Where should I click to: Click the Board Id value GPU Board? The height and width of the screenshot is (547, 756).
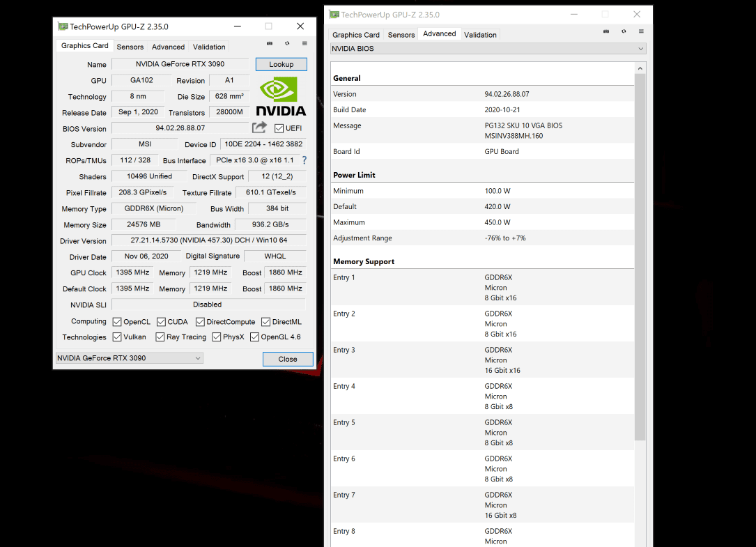pos(502,151)
